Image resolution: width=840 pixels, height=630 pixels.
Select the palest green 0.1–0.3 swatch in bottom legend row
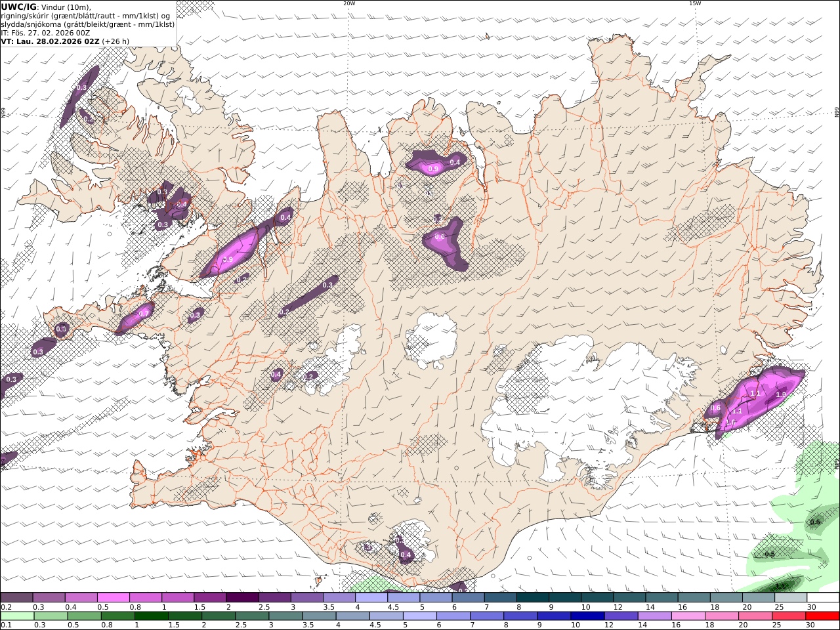tap(17, 616)
